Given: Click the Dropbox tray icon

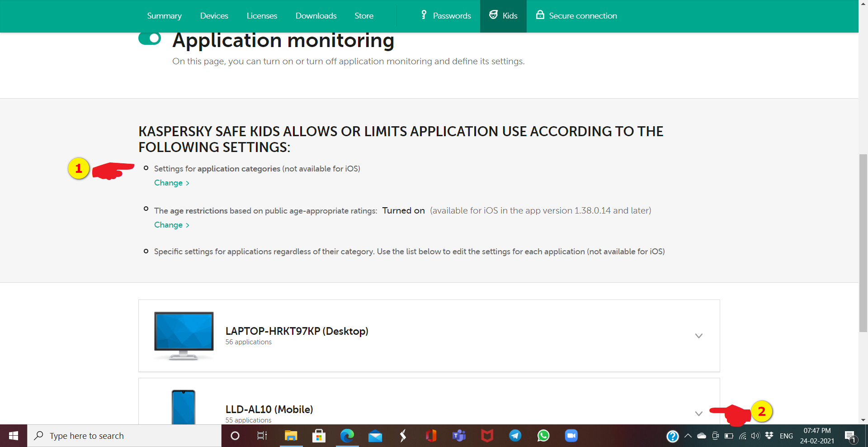Looking at the screenshot, I should click(769, 436).
